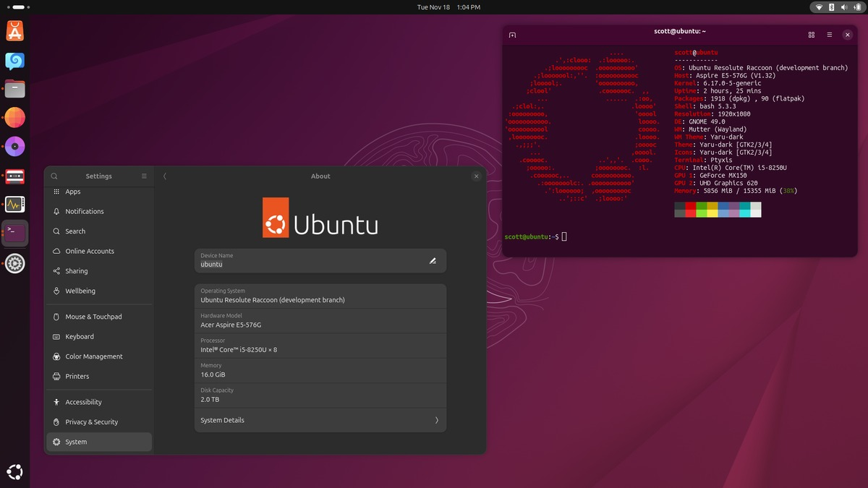This screenshot has width=868, height=488.
Task: Open the terminal hamburger menu
Action: tap(829, 34)
